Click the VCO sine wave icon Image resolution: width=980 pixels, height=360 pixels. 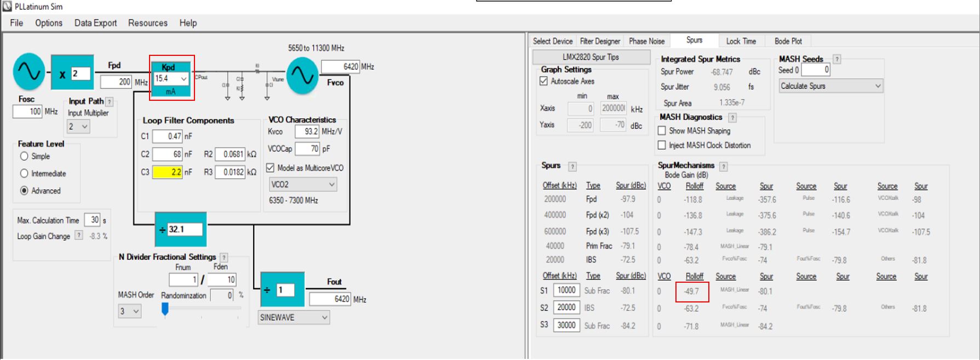click(x=302, y=76)
